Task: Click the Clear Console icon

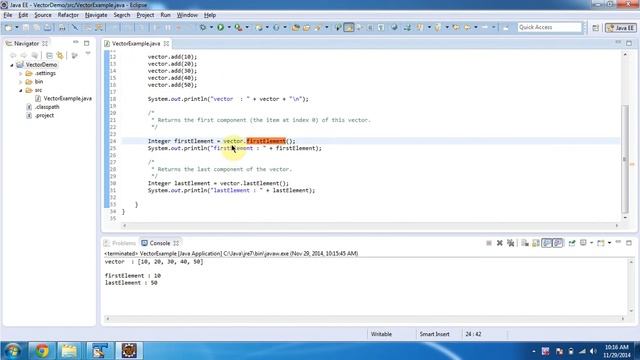Action: pyautogui.click(x=525, y=243)
